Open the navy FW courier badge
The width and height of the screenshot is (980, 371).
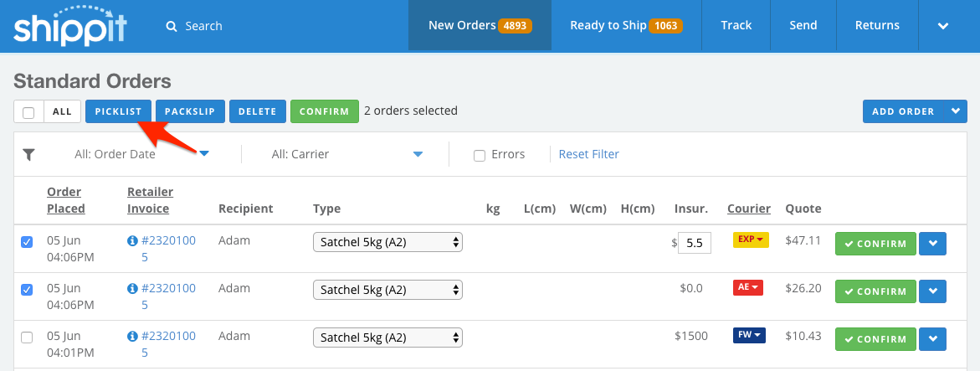749,335
